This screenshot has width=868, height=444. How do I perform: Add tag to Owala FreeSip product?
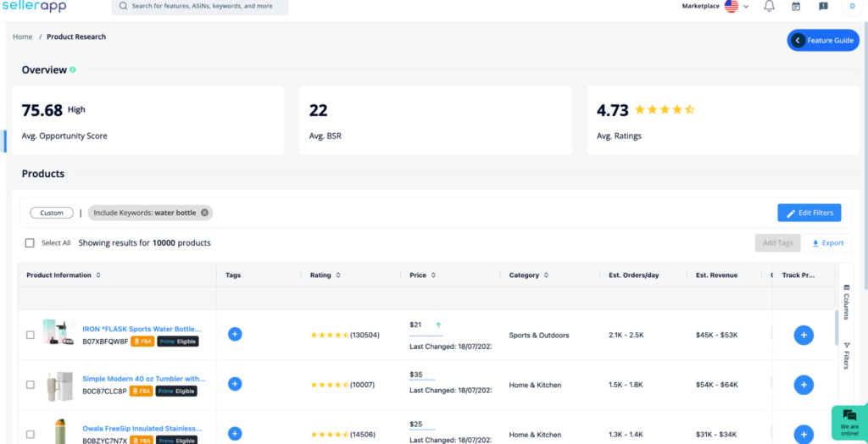[235, 434]
